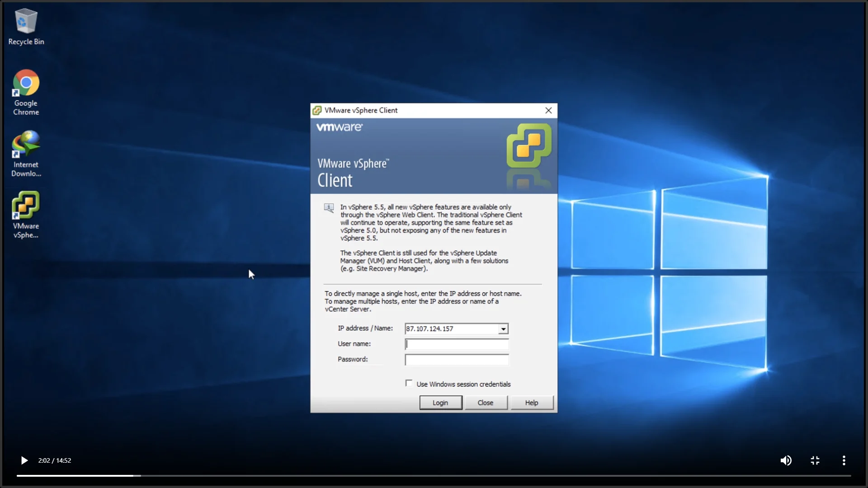Select the VMware vSphere Client desktop shortcut
868x488 pixels.
click(26, 215)
